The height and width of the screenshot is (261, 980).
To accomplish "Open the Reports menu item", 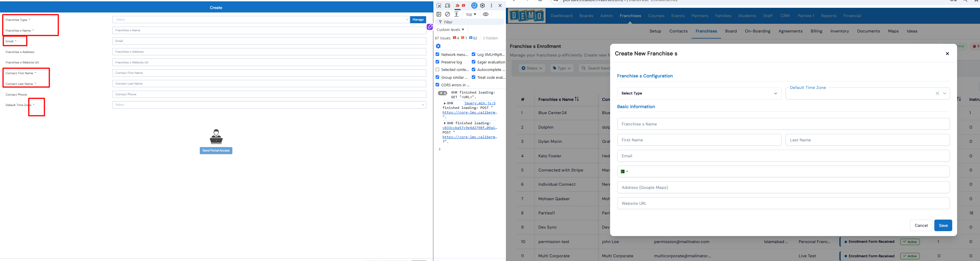I will [829, 16].
